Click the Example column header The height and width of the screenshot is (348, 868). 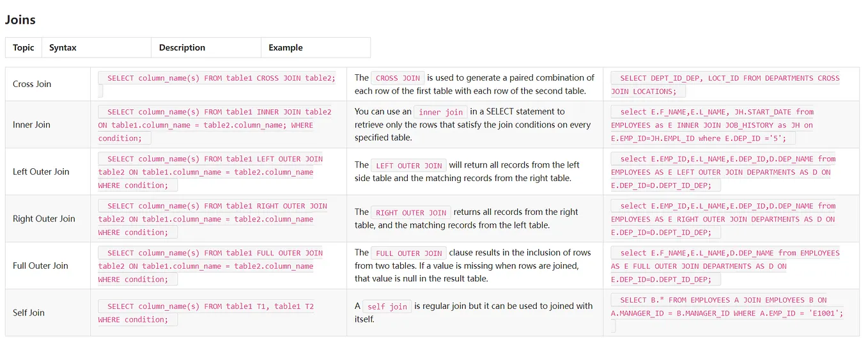pos(316,47)
